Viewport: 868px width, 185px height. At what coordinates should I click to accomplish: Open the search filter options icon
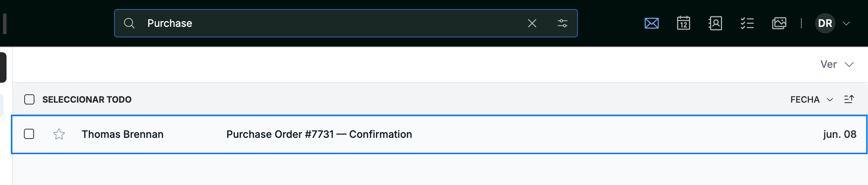(562, 23)
